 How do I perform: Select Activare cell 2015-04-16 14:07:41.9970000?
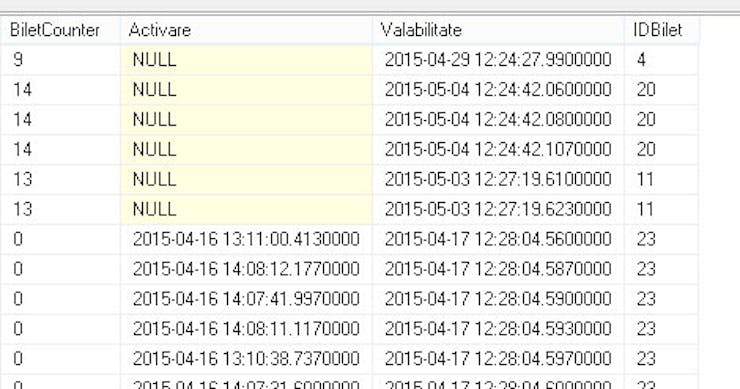(x=246, y=299)
